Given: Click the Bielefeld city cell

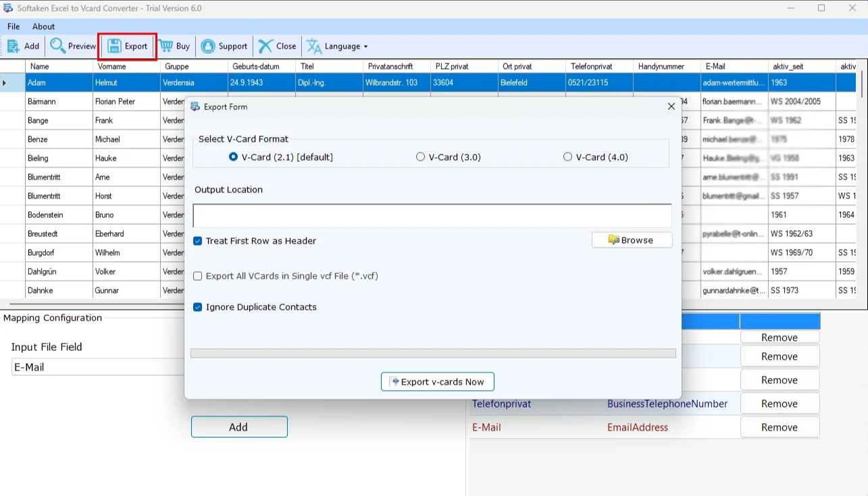Looking at the screenshot, I should (x=532, y=82).
